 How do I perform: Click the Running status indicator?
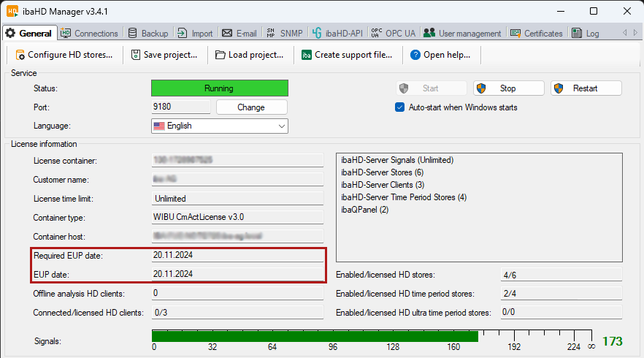click(x=220, y=88)
